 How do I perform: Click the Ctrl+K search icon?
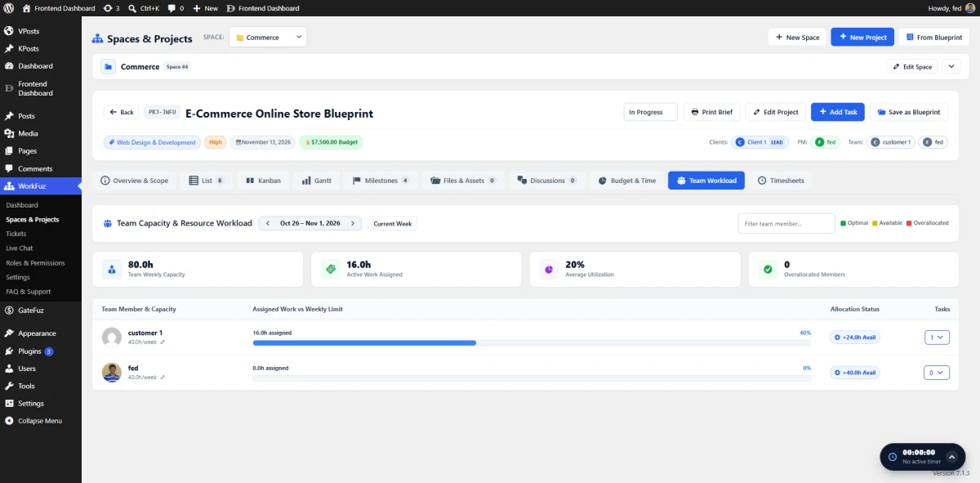tap(132, 8)
